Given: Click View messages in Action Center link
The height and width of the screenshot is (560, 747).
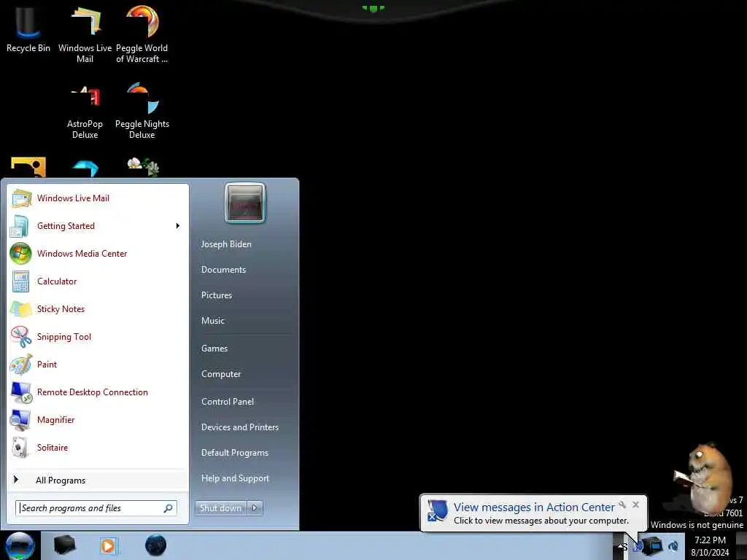Looking at the screenshot, I should [533, 507].
